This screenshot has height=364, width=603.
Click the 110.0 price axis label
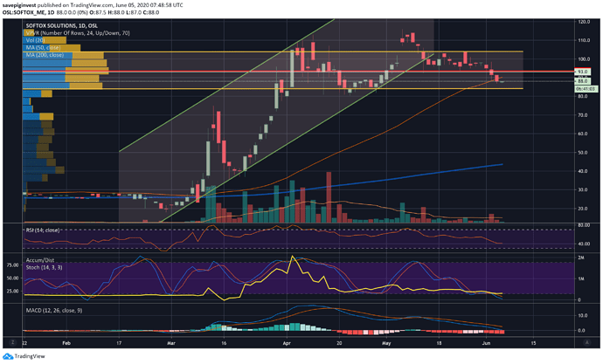584,40
